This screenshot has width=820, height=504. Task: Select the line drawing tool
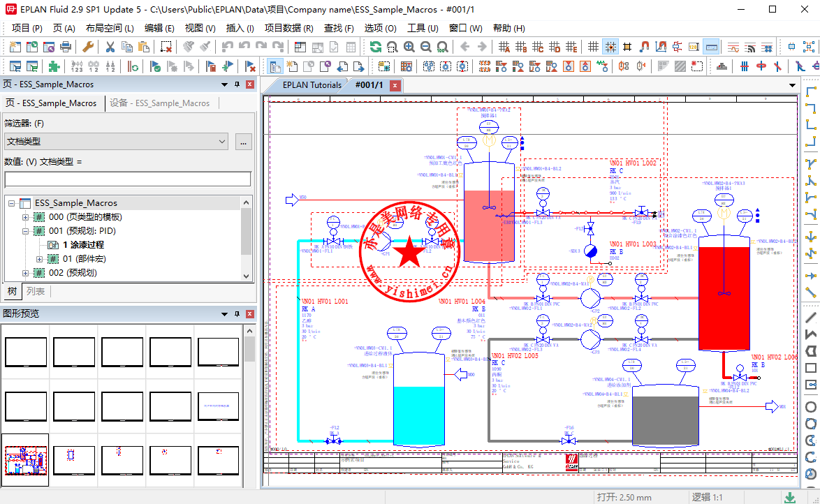click(x=811, y=318)
